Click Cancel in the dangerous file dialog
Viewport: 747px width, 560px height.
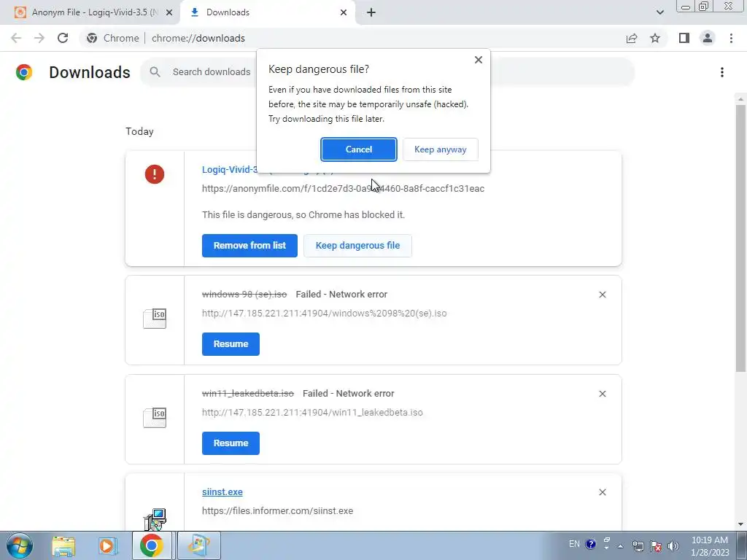click(358, 149)
